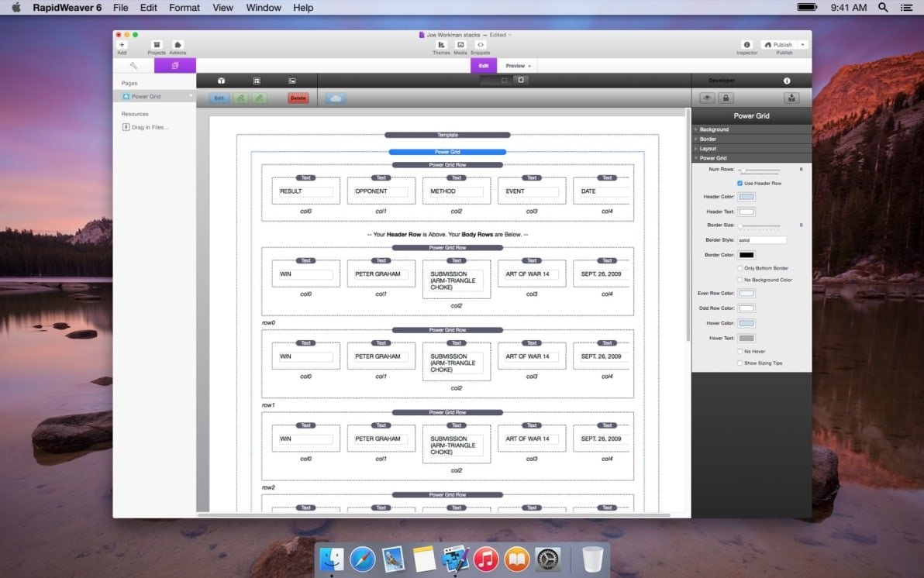This screenshot has width=924, height=578.
Task: Click the template layout icon in dark toolbar
Action: click(257, 81)
